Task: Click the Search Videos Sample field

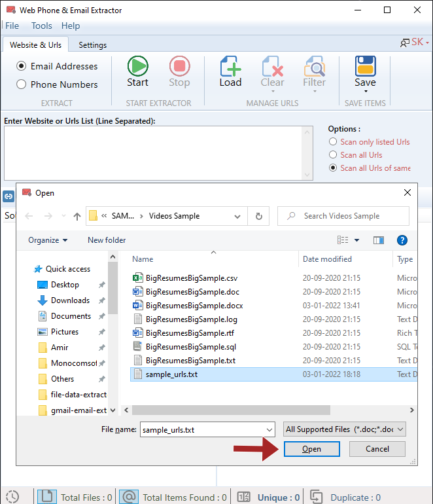Action: (343, 216)
